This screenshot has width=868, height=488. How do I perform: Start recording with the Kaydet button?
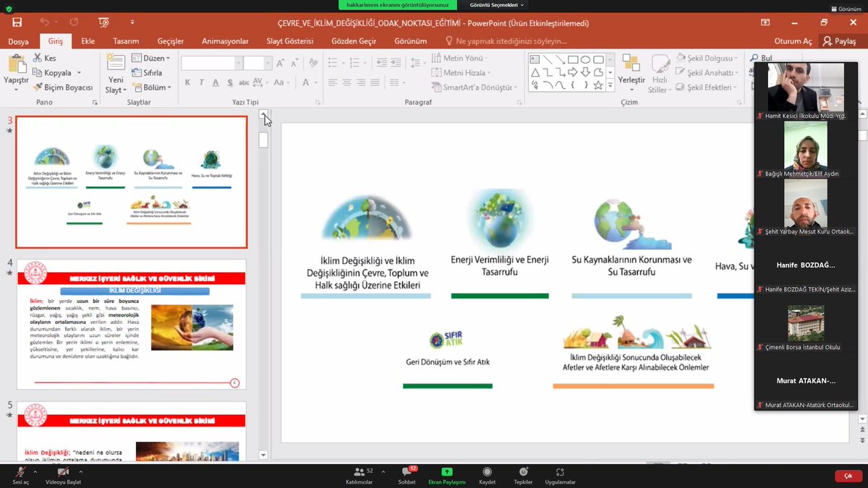tap(487, 474)
